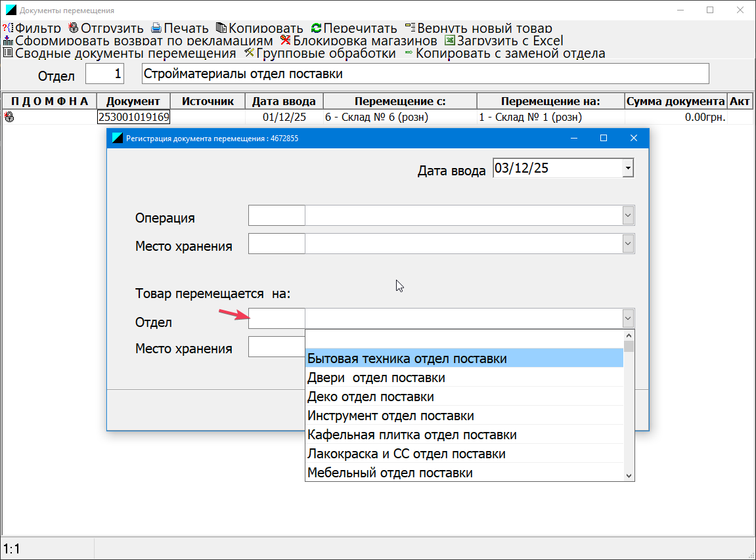
Task: Click the Блокировка магазинов red icon
Action: pos(286,41)
